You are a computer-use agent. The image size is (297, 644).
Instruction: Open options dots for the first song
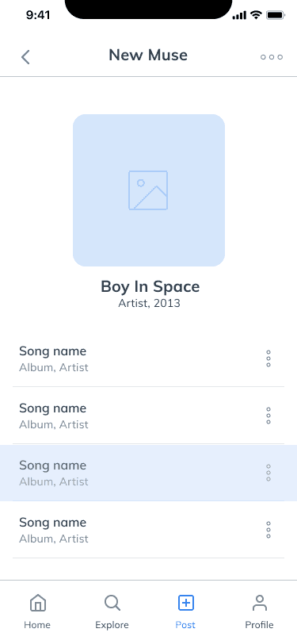[x=268, y=358]
